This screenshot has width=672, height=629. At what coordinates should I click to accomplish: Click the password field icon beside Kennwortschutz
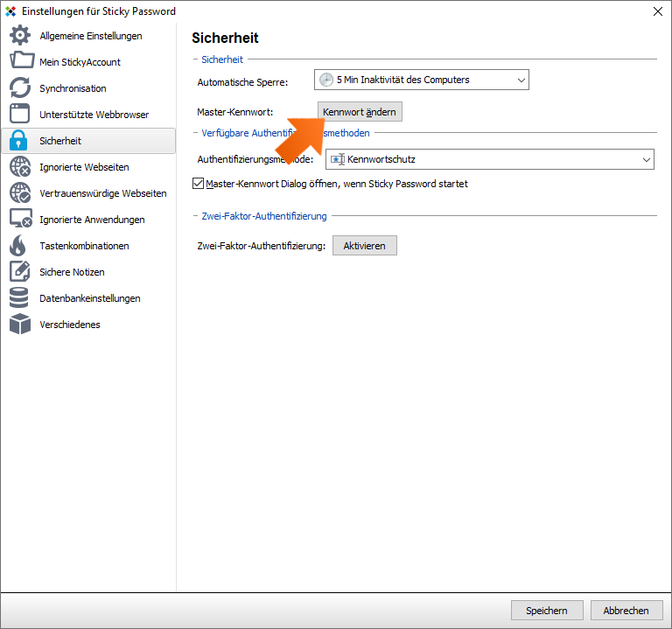338,159
